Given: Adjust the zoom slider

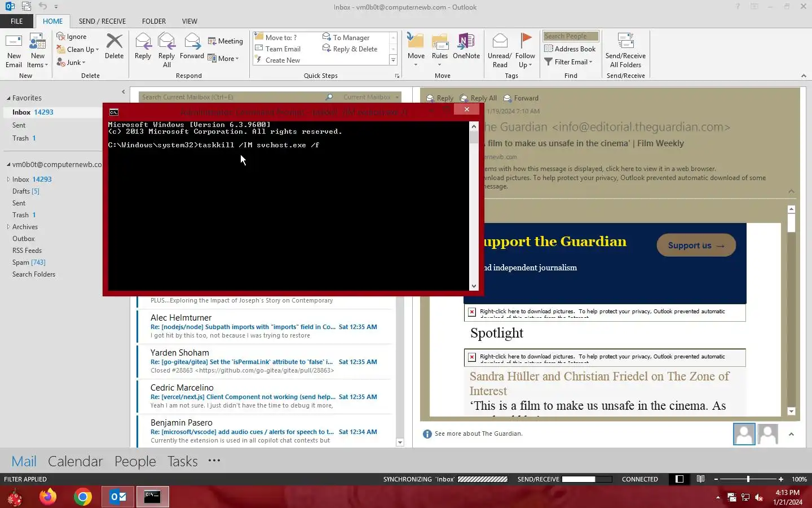Looking at the screenshot, I should 748,479.
